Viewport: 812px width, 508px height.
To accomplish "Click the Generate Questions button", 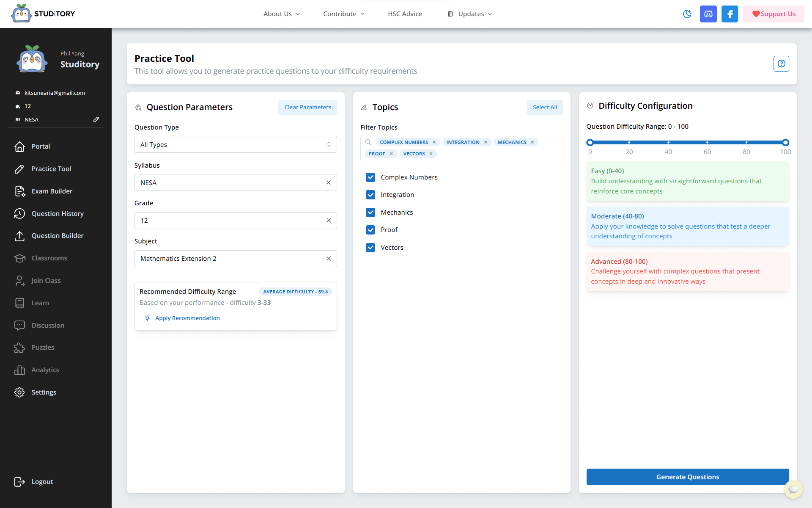I will click(x=687, y=477).
